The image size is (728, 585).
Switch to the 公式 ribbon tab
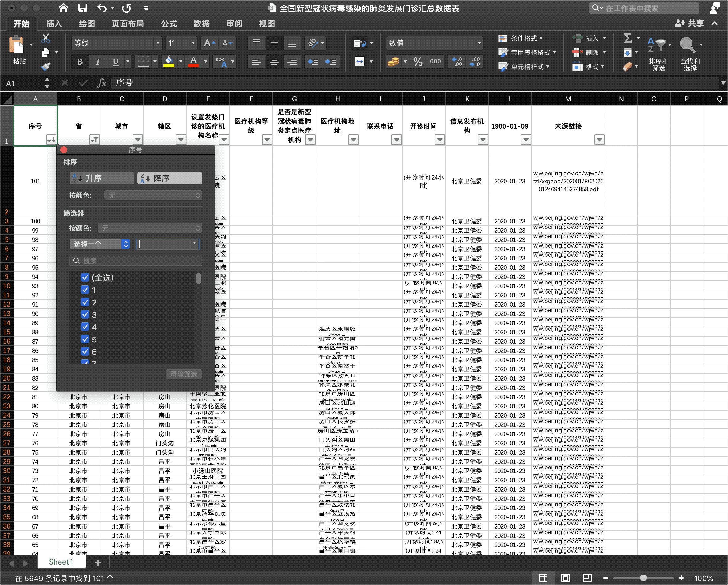point(169,24)
